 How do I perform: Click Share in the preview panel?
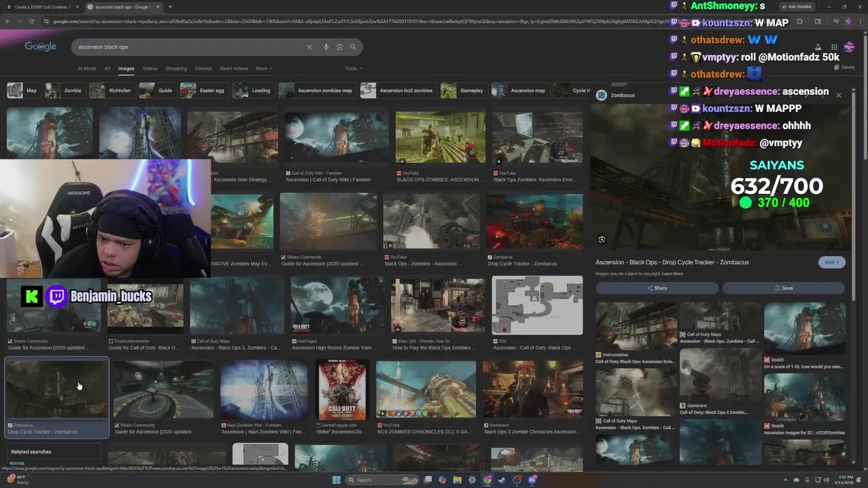(656, 288)
